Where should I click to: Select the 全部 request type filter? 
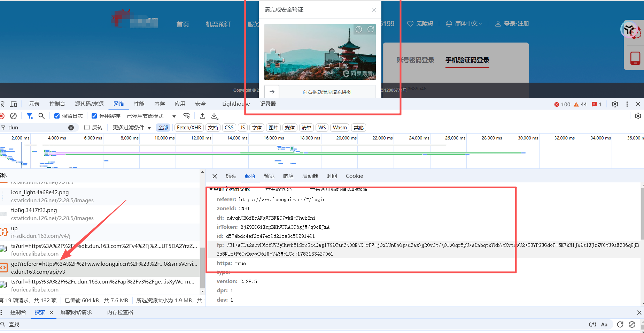pos(163,128)
